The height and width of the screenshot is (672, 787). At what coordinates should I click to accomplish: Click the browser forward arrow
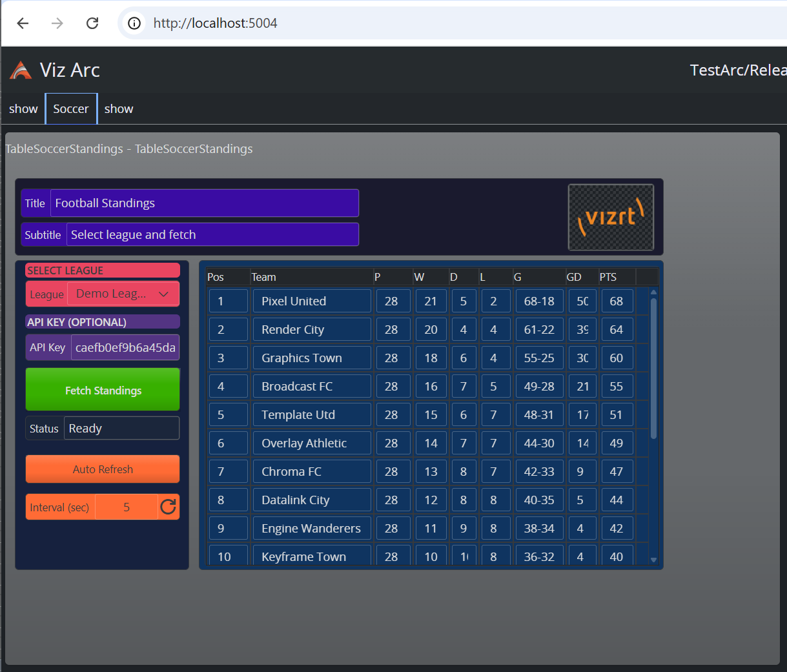point(57,23)
